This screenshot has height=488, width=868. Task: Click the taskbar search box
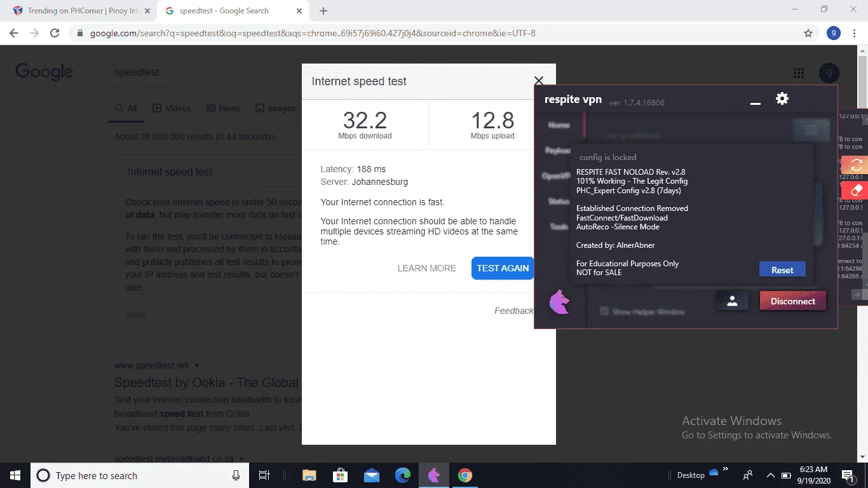[140, 475]
